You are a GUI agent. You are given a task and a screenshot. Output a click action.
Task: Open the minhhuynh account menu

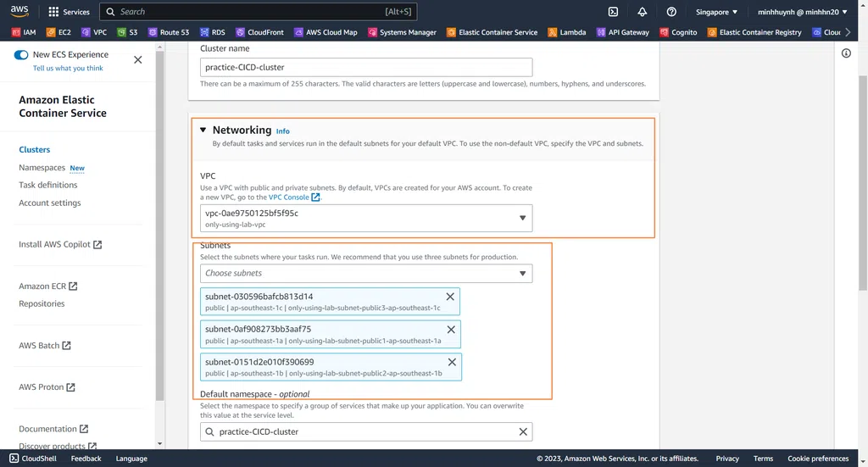pyautogui.click(x=802, y=12)
